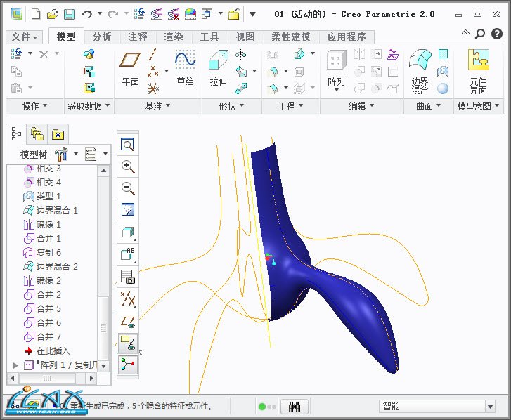
Task: Click the Boundary Blend (边界混合) icon
Action: tap(420, 70)
